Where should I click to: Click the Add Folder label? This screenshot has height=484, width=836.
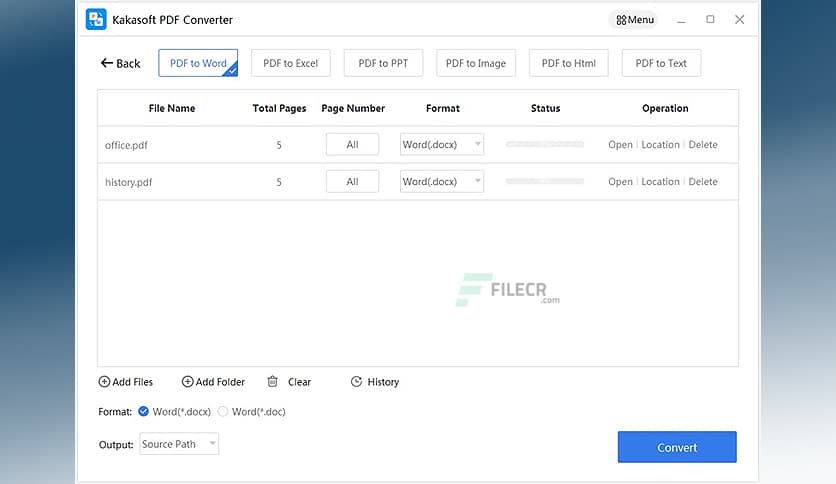[220, 382]
